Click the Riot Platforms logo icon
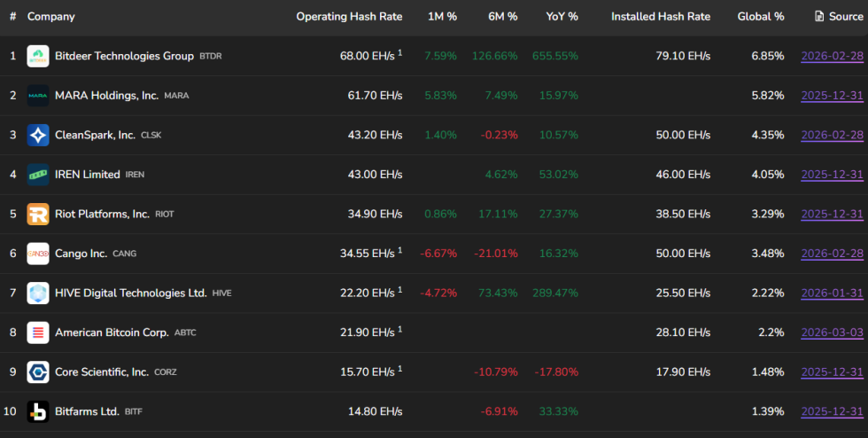 [37, 214]
